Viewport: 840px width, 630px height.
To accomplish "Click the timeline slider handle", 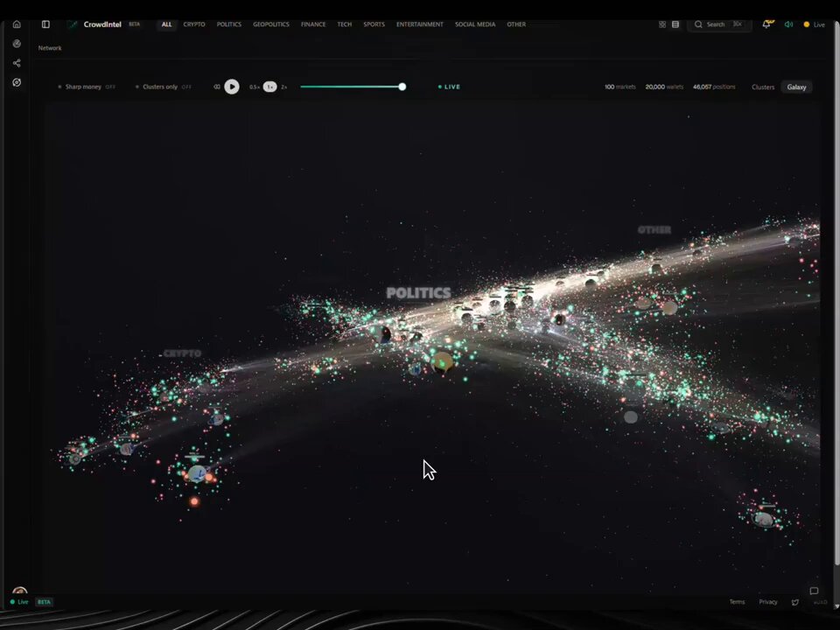I will point(402,87).
